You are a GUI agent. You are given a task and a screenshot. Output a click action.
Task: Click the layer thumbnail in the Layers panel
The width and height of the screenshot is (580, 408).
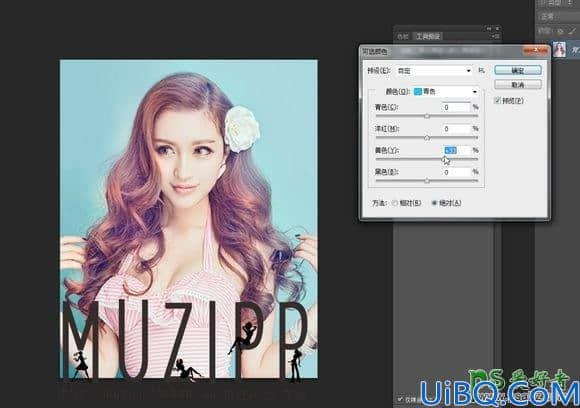pyautogui.click(x=559, y=49)
